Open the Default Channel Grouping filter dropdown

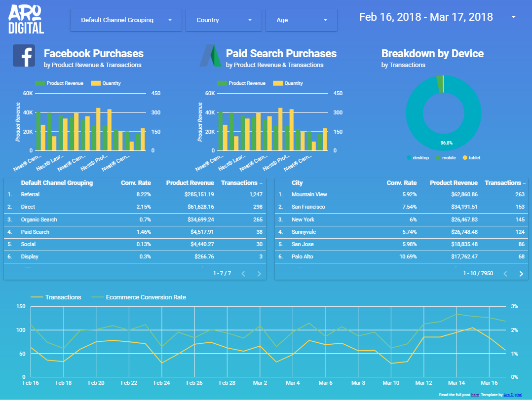point(126,20)
